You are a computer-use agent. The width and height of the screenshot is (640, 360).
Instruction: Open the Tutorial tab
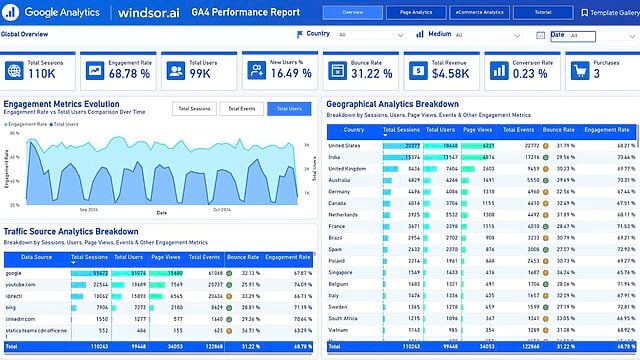tap(543, 13)
